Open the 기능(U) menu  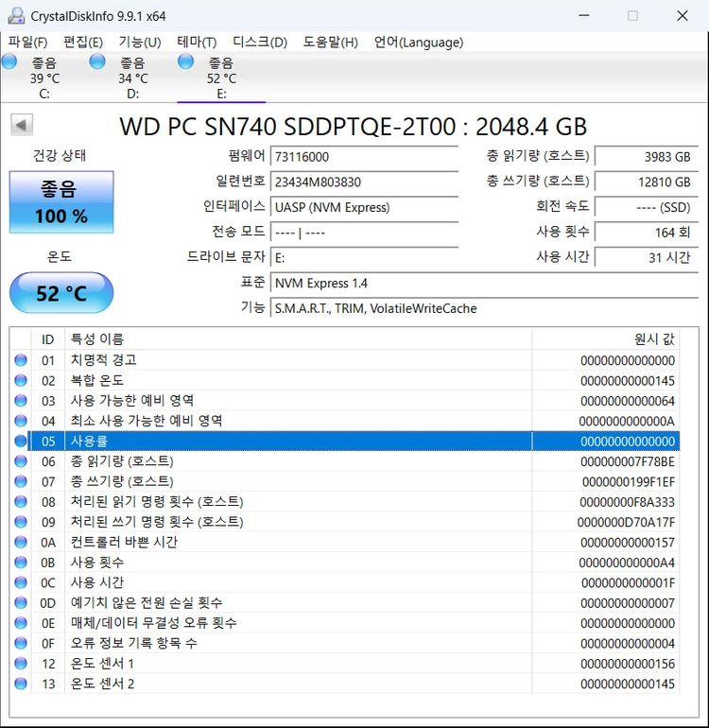139,43
